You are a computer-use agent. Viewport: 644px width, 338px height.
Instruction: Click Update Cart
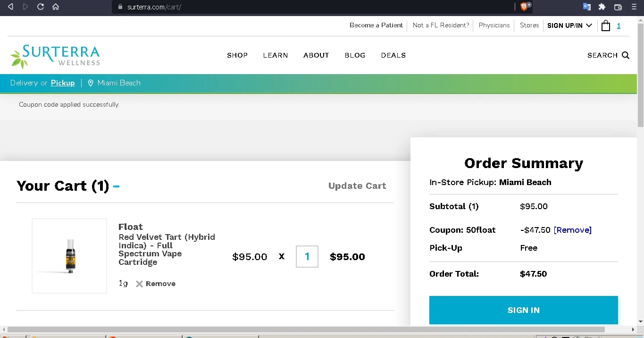click(357, 186)
